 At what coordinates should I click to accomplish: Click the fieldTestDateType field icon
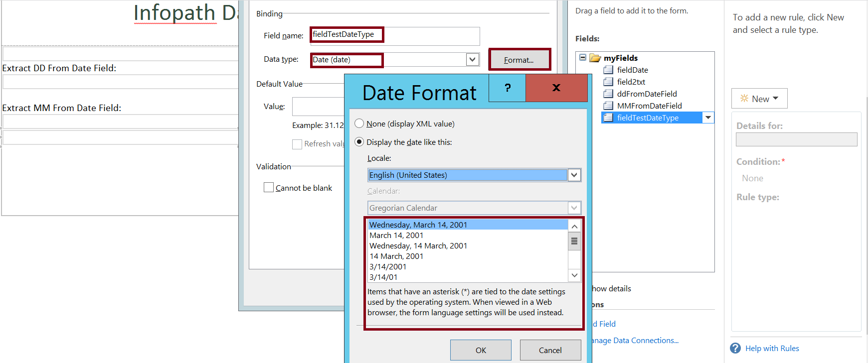point(608,118)
